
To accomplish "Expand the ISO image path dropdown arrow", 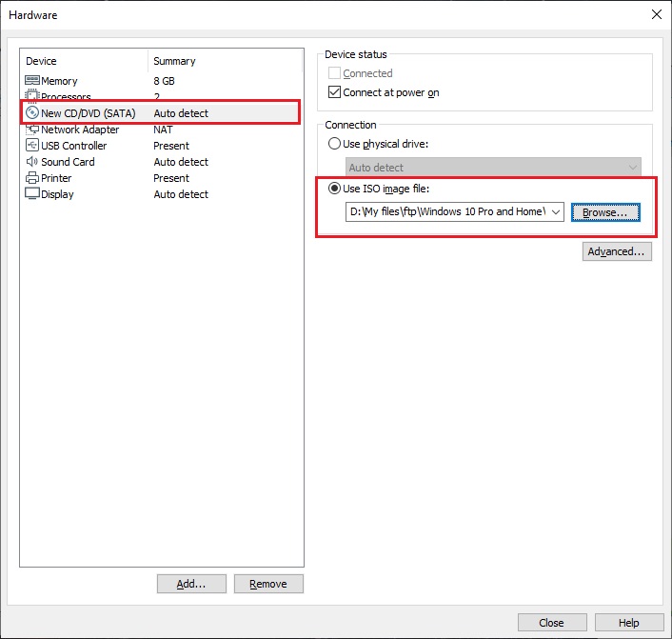I will click(x=556, y=211).
